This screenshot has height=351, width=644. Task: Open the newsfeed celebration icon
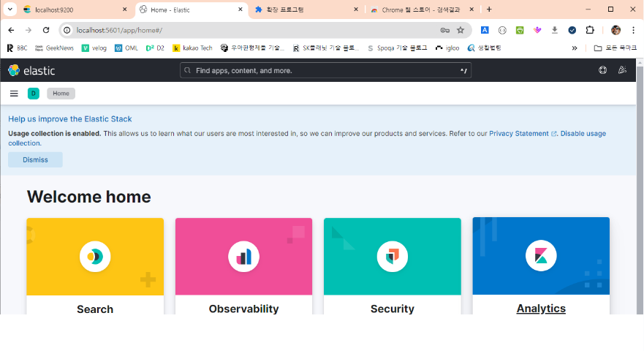(622, 70)
